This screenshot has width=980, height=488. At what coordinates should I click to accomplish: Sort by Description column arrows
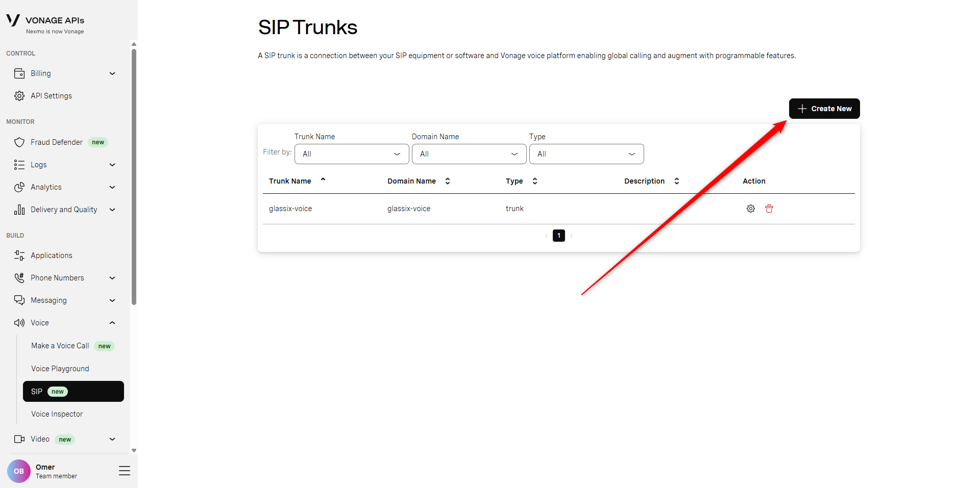point(677,181)
